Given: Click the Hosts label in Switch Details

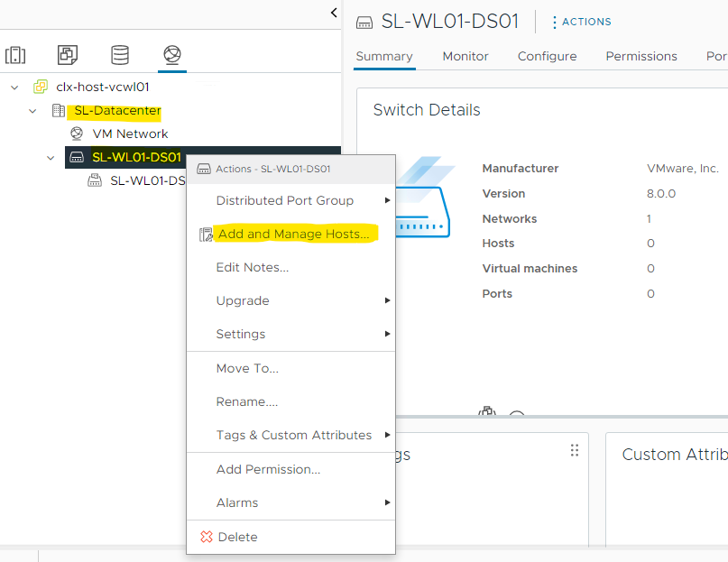Looking at the screenshot, I should (x=498, y=244).
